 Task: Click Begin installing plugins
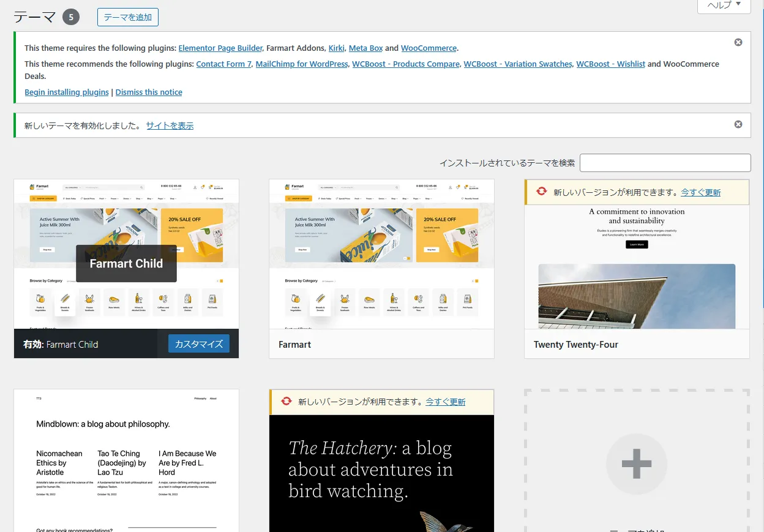[67, 92]
